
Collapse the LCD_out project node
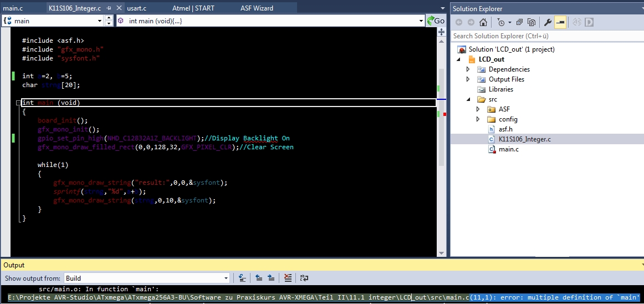point(459,59)
